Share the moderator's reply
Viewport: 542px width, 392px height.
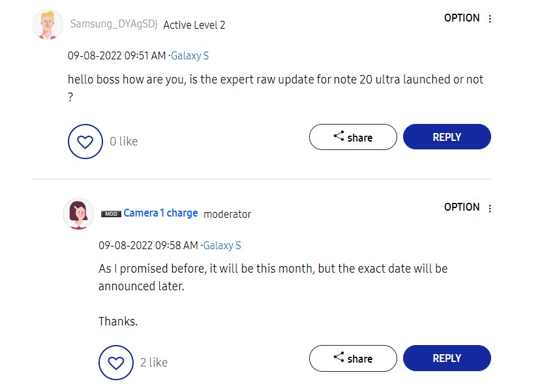point(353,358)
